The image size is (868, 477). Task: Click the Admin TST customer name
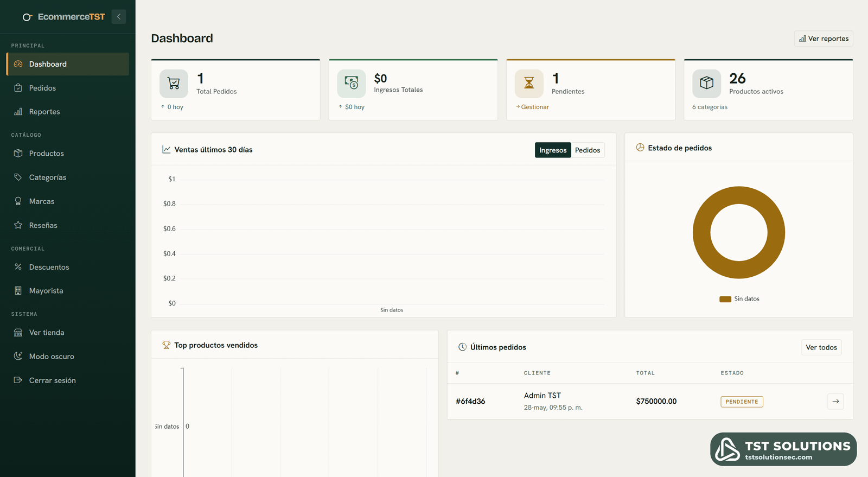542,396
